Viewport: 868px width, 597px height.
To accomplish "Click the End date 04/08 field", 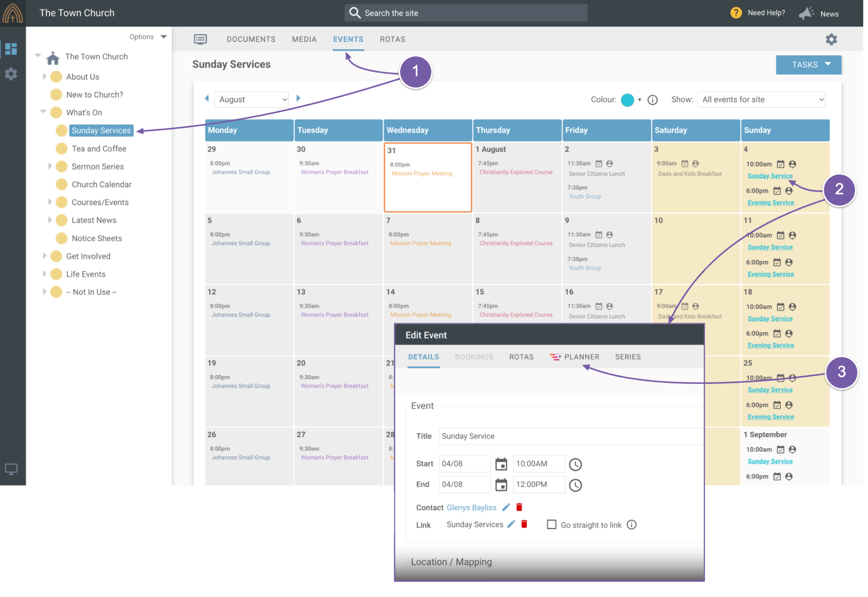I will (465, 485).
